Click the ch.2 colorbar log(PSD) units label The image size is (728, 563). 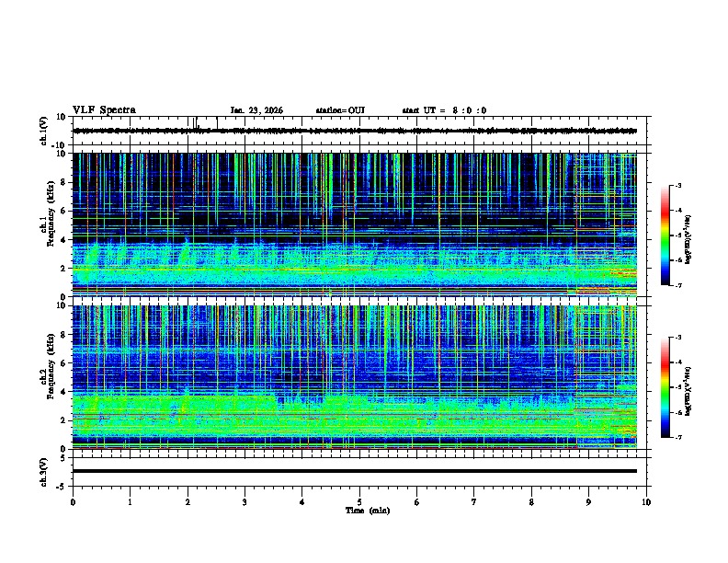click(688, 391)
